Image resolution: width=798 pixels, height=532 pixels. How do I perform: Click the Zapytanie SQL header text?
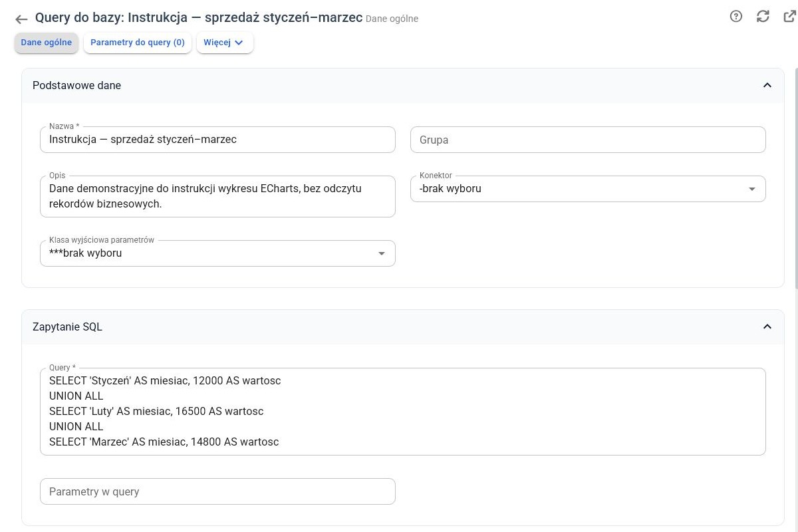(67, 327)
